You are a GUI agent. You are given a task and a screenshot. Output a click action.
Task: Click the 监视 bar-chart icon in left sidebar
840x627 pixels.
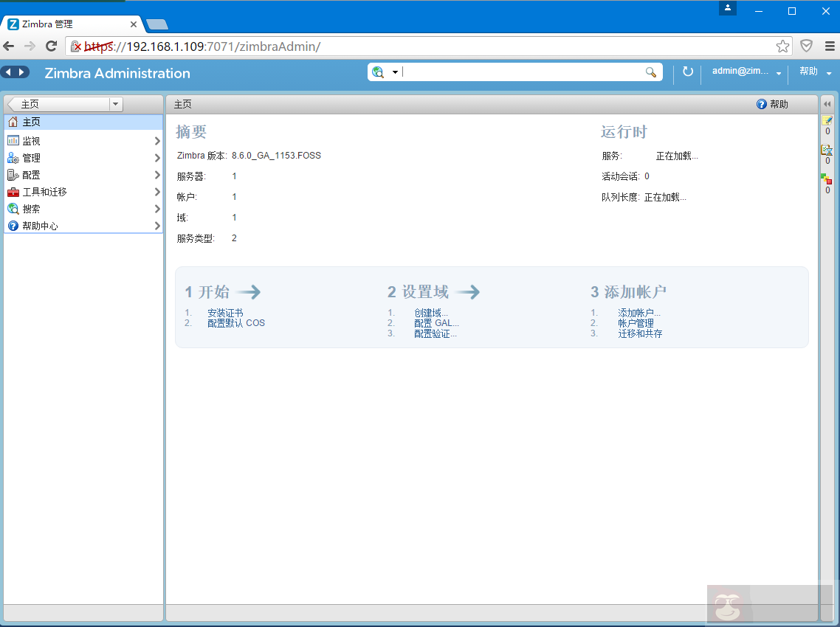point(13,139)
